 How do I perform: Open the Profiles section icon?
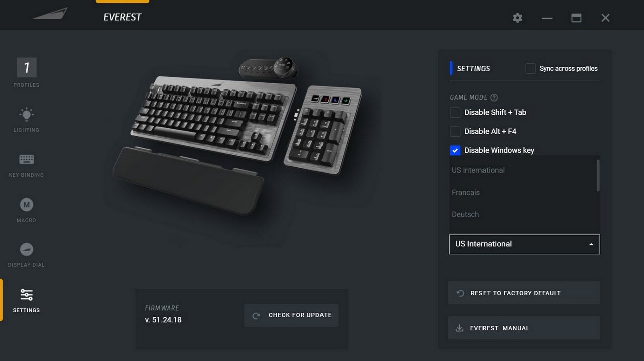(27, 67)
